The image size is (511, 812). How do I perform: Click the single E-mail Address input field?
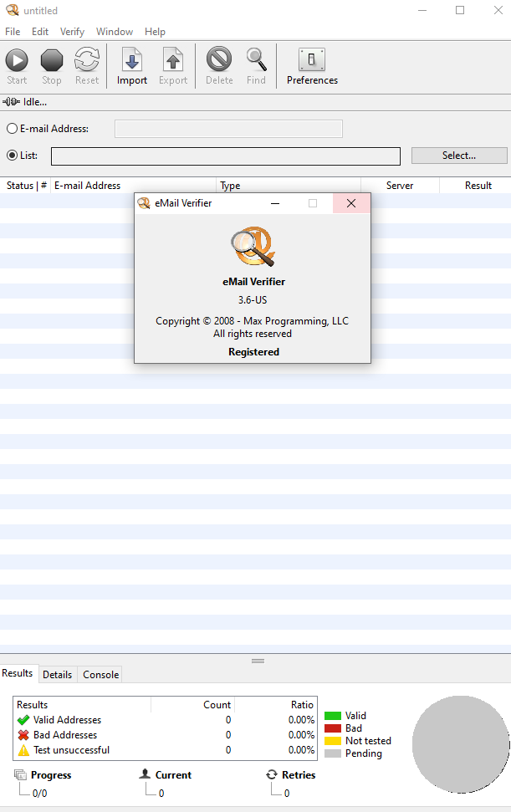click(228, 129)
